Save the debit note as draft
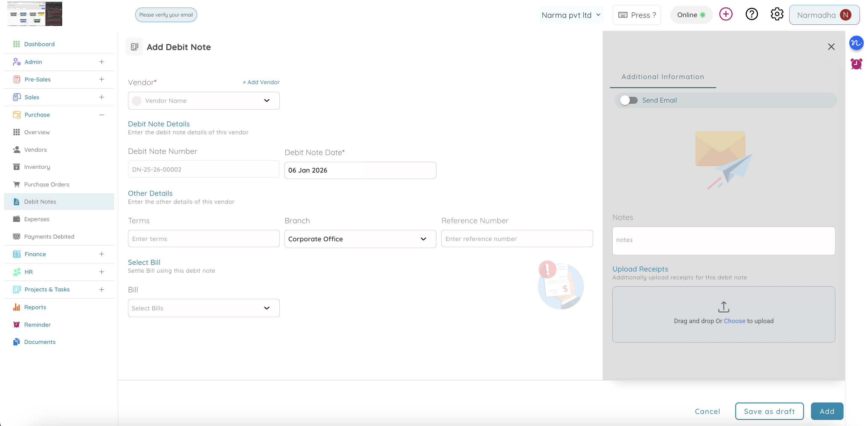 pyautogui.click(x=769, y=411)
